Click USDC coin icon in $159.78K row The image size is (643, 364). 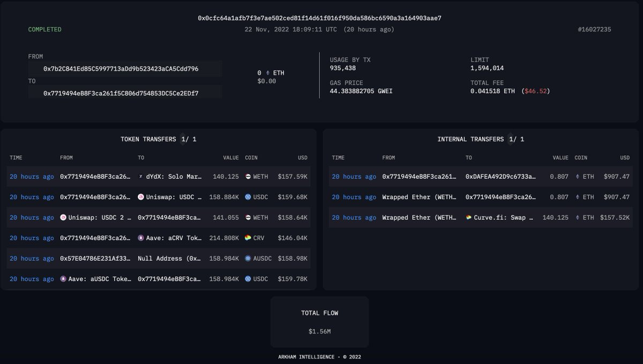coord(248,279)
